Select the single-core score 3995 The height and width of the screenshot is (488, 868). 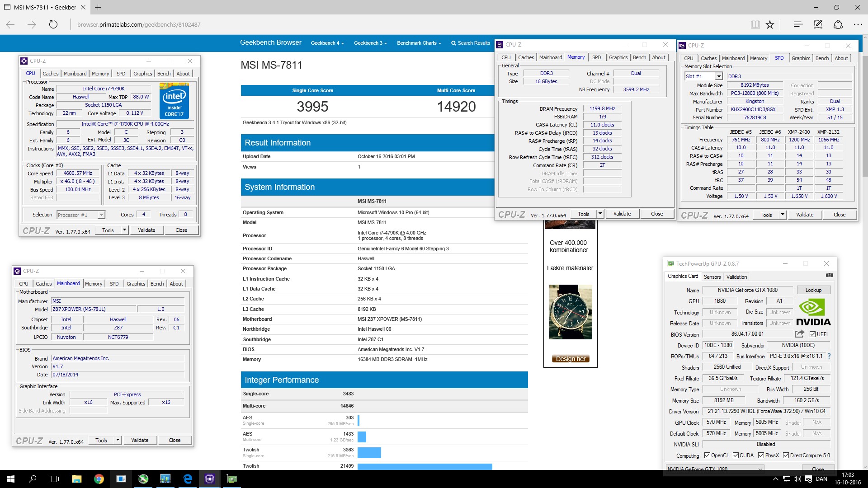(x=312, y=107)
